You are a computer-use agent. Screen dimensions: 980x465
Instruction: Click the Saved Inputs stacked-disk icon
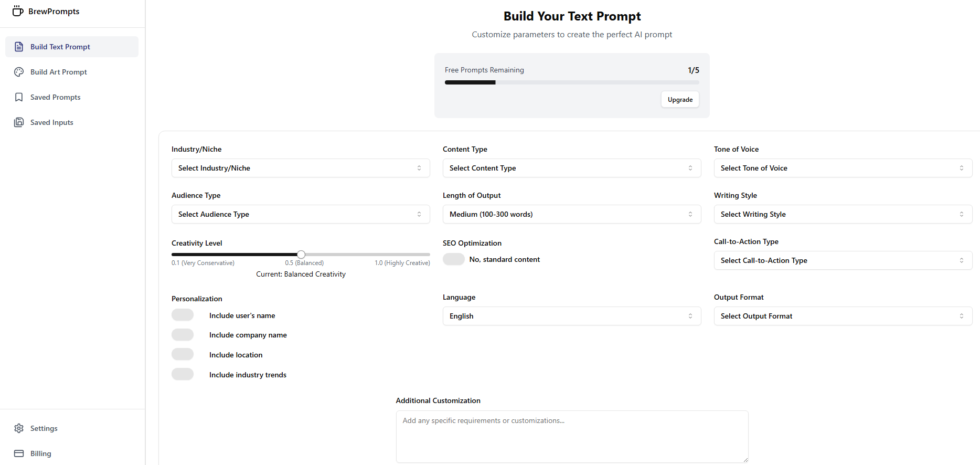point(19,122)
